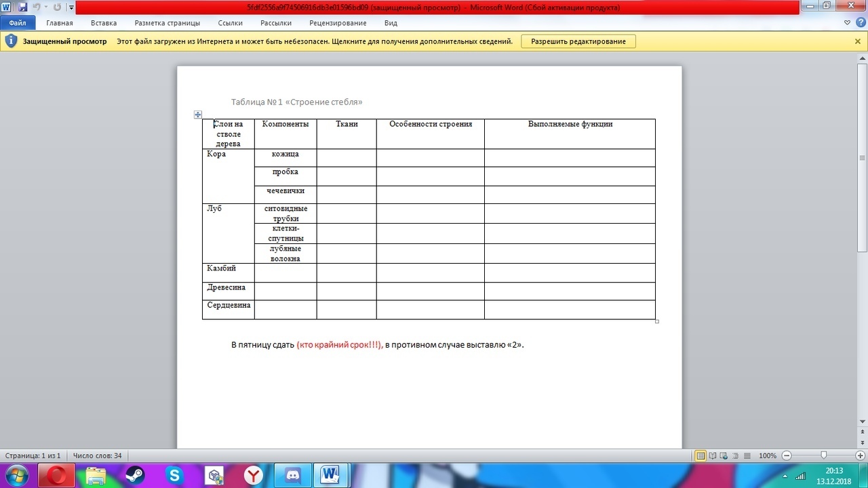Click the Undo arrow in Quick Access Toolbar
The image size is (868, 488).
(37, 7)
